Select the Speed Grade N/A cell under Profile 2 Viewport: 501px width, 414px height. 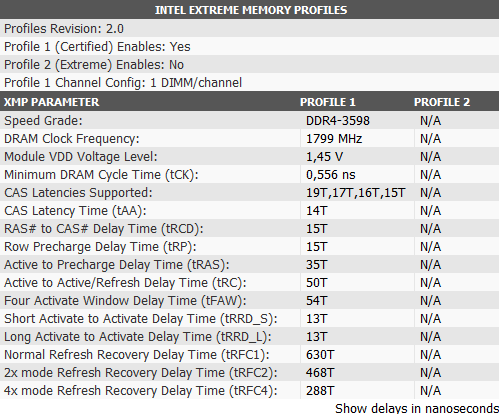(430, 121)
